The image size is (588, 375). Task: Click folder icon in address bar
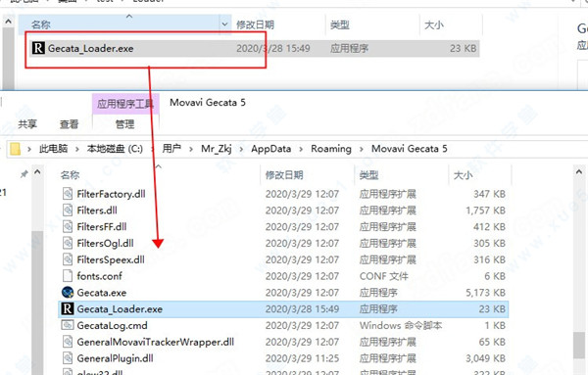16,149
